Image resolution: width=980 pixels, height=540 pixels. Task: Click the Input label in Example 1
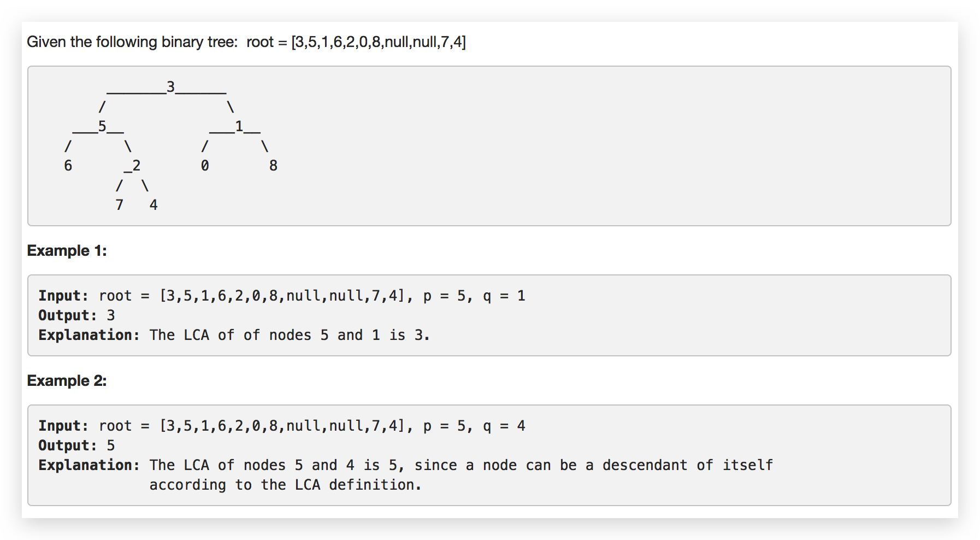click(63, 296)
